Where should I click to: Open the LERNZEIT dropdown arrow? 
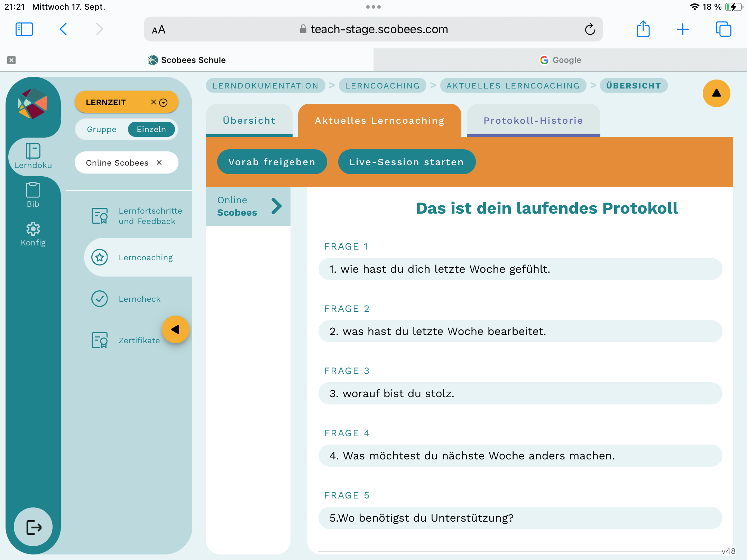point(164,102)
